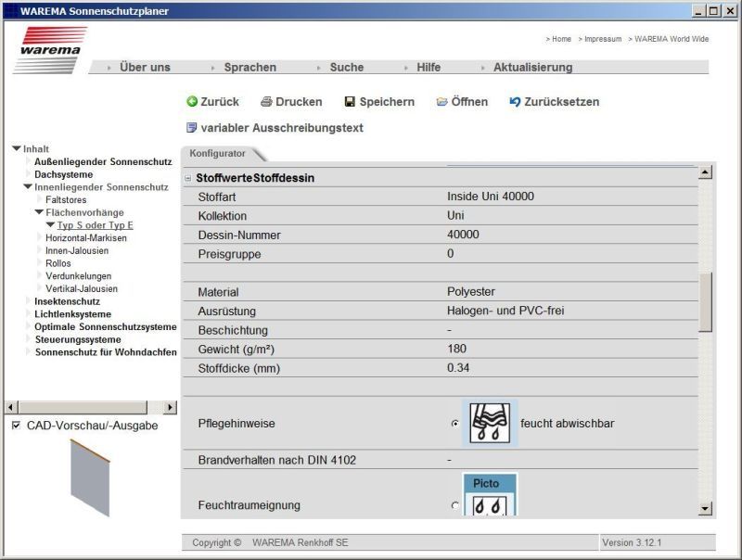Click the Gewicht value 180
This screenshot has width=742, height=560.
point(456,349)
